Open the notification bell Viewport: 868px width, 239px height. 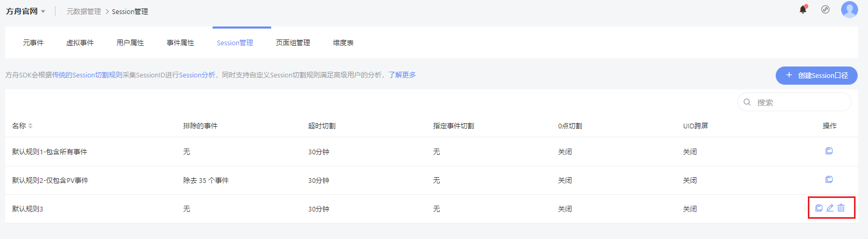pyautogui.click(x=803, y=9)
